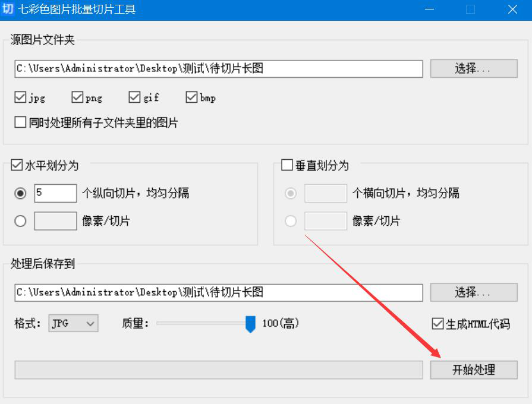Click the 100(高) quality value text
This screenshot has width=532, height=404.
point(280,323)
